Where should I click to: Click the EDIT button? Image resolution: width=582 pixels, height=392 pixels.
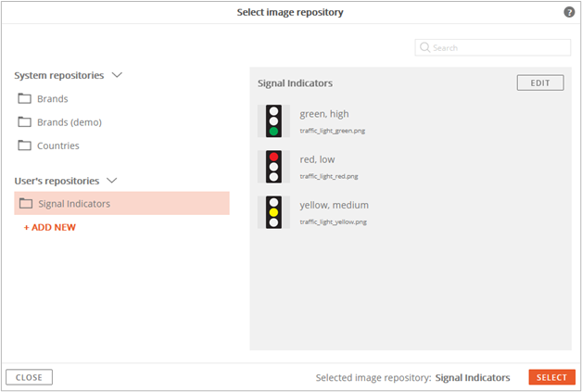click(x=540, y=82)
